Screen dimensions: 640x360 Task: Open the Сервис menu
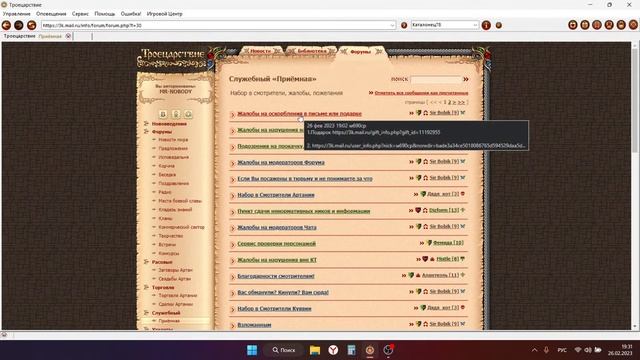click(x=80, y=14)
